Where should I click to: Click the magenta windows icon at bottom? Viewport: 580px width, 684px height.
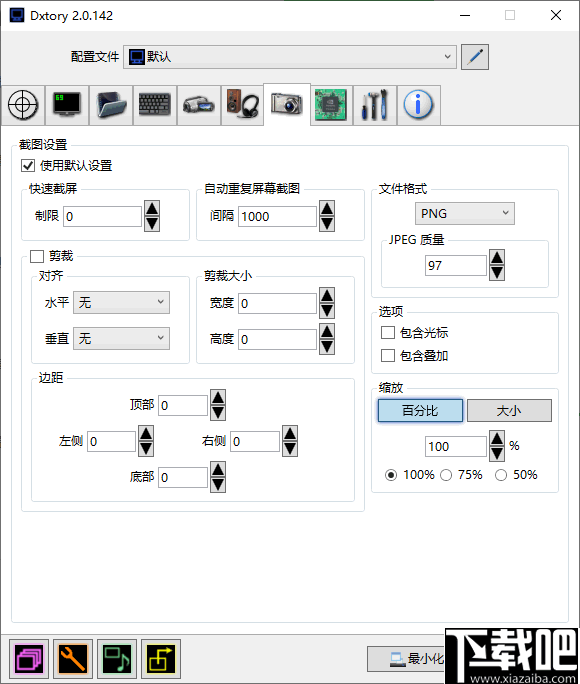tap(29, 659)
